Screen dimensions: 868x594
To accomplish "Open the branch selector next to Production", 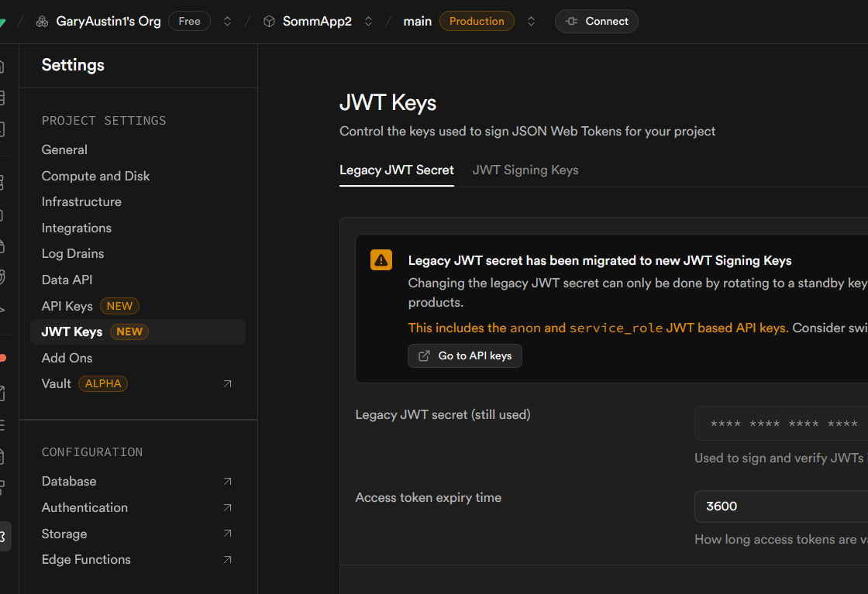I will [531, 22].
